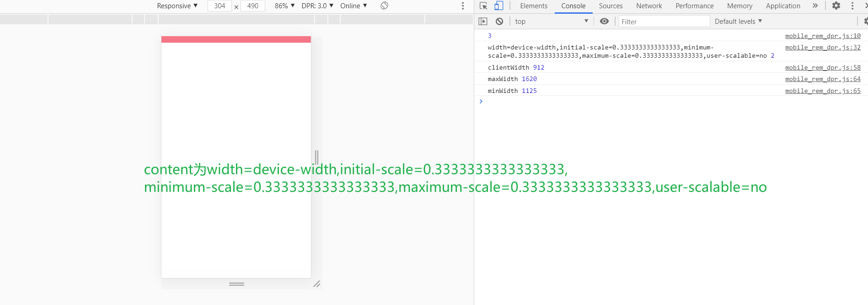Viewport: 868px width, 305px height.
Task: Click the viewport width field showing 304
Action: [x=220, y=5]
